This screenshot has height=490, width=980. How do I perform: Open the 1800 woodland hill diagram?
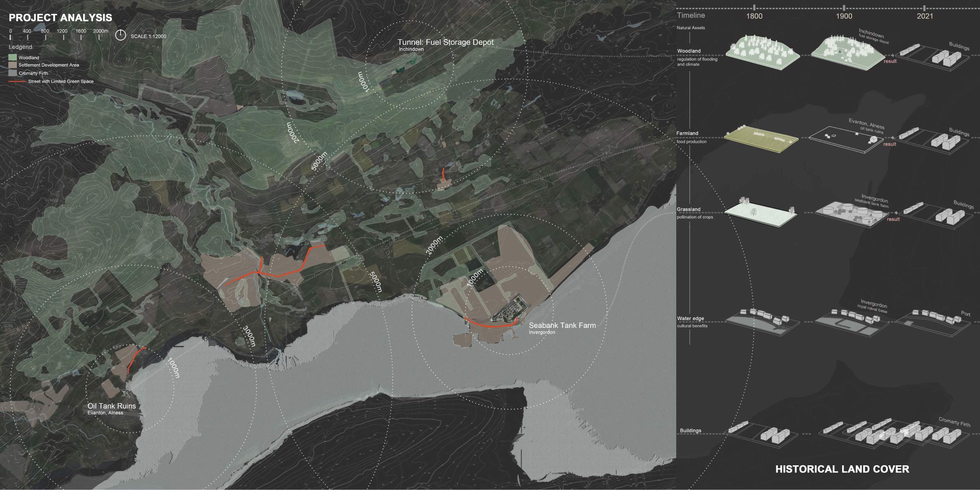(x=762, y=52)
